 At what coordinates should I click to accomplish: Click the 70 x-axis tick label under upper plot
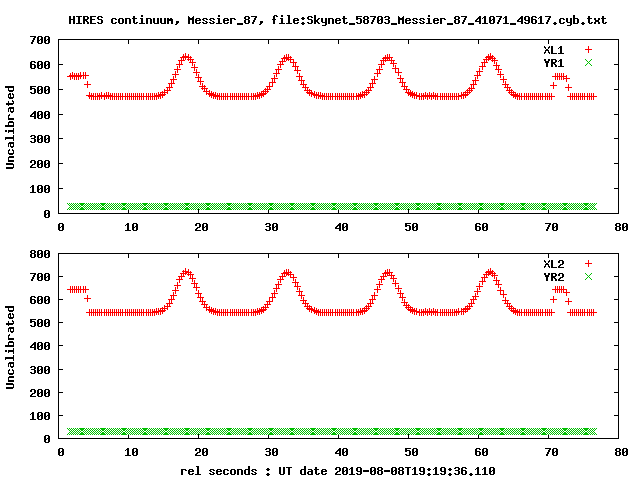(551, 227)
